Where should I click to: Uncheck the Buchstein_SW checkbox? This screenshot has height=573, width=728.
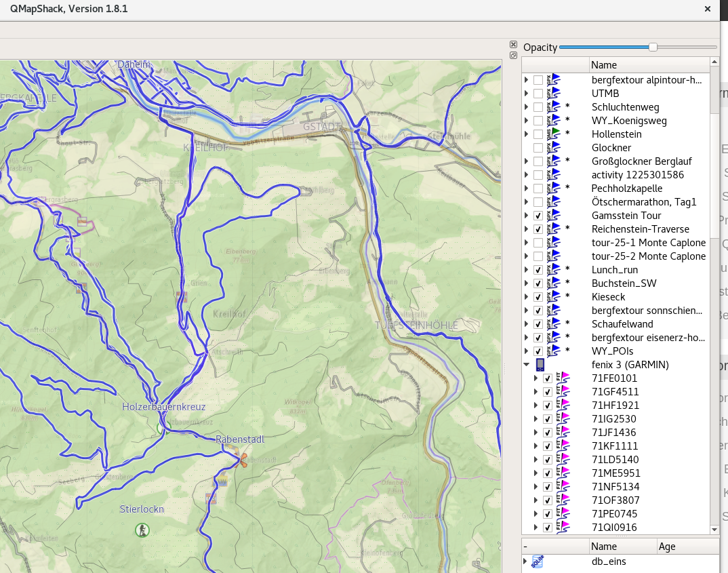click(x=538, y=283)
